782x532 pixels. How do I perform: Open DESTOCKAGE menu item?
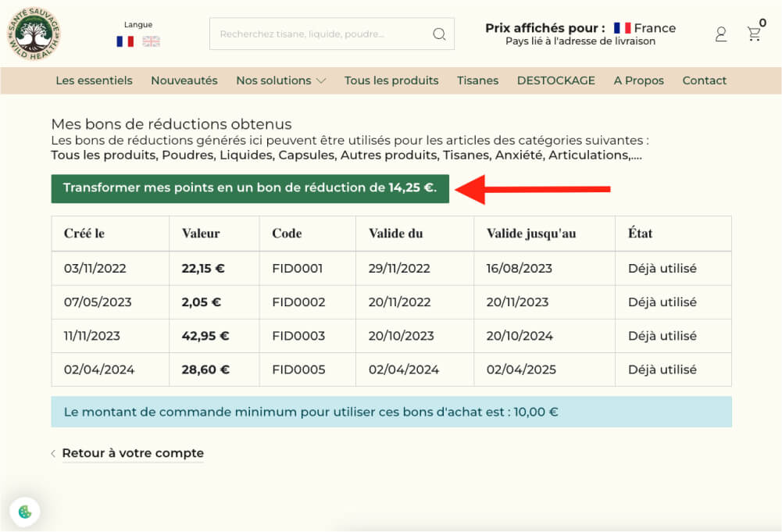tap(555, 80)
